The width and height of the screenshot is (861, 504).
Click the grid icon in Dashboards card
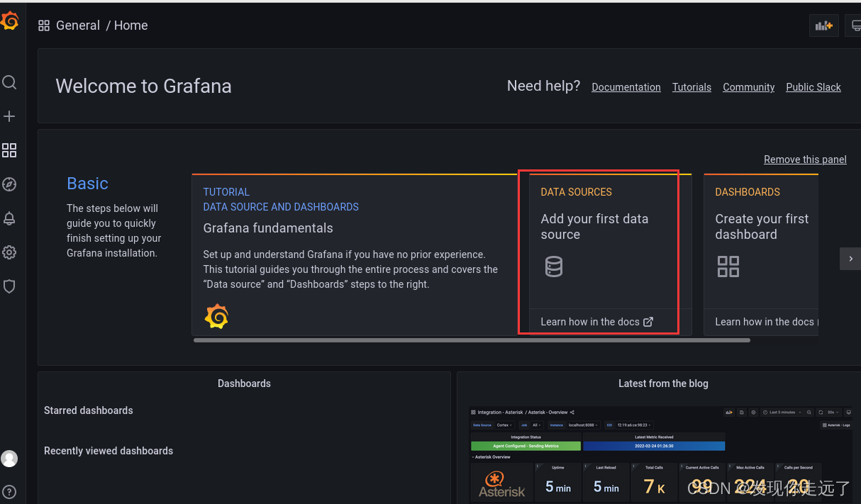pyautogui.click(x=728, y=267)
